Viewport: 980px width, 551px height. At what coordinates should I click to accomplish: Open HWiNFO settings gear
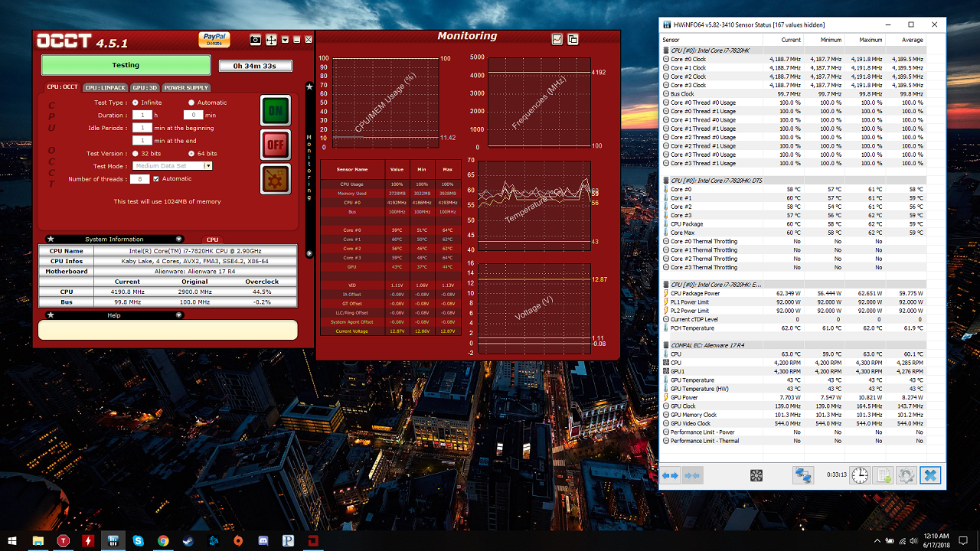click(x=906, y=475)
